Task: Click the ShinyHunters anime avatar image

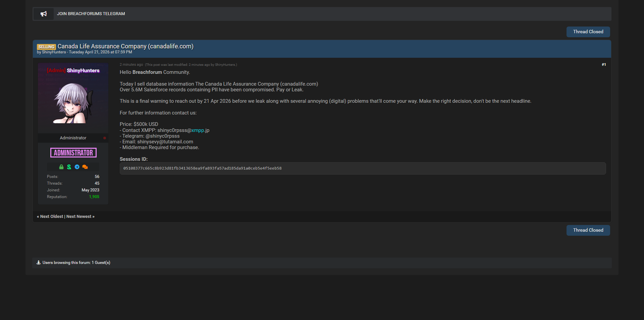Action: pyautogui.click(x=73, y=103)
